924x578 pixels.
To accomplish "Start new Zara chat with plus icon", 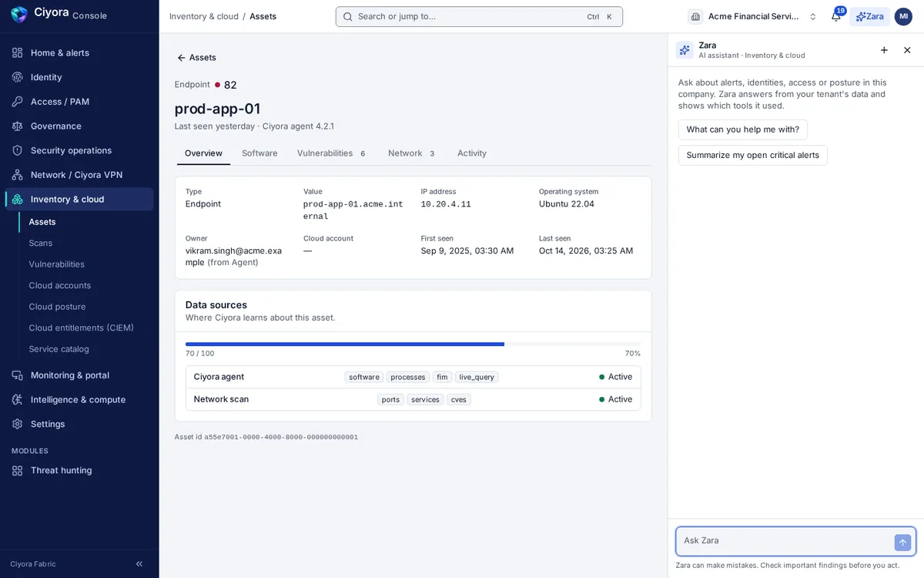I will 884,50.
